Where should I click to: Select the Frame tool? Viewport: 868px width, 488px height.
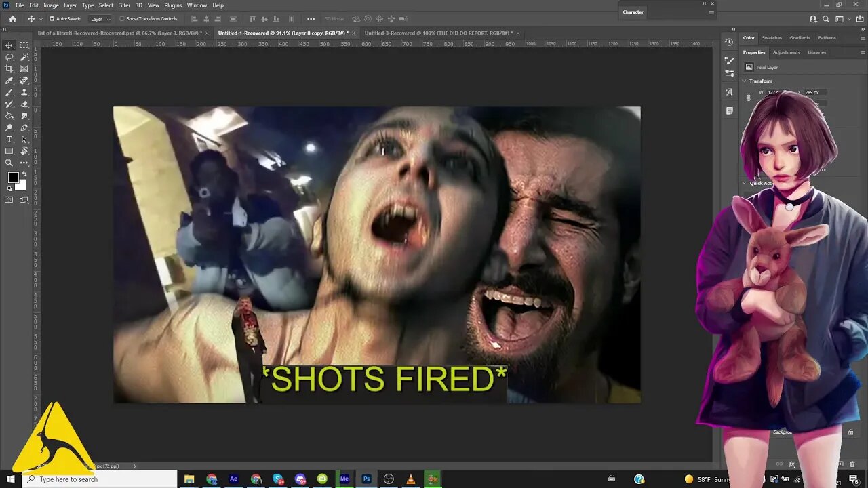point(24,68)
